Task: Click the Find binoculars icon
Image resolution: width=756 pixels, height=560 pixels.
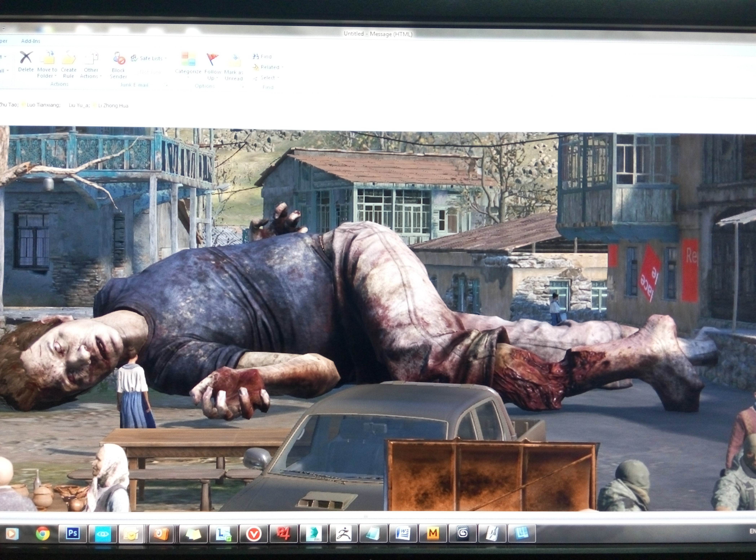Action: [x=256, y=57]
